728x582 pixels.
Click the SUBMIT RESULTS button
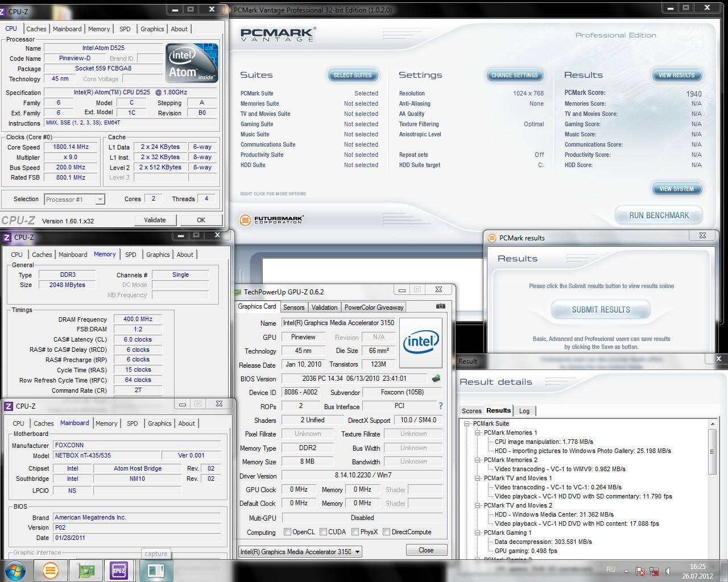coord(601,310)
